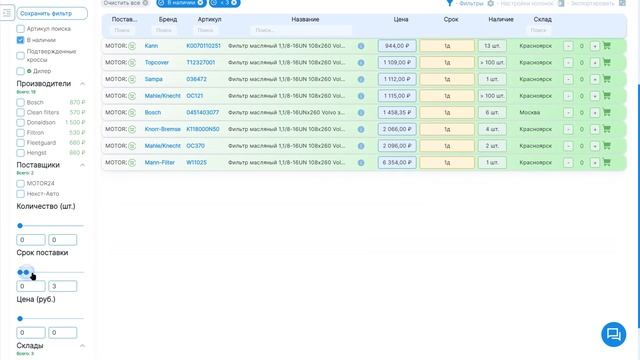640x360 pixels.
Task: Remove the 'В наличии' filter chip
Action: click(200, 3)
